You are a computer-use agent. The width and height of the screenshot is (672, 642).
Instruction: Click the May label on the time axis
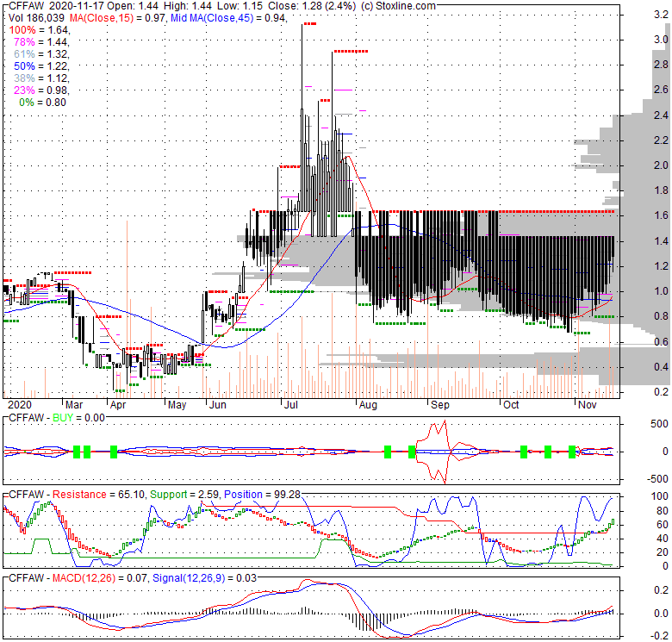177,405
